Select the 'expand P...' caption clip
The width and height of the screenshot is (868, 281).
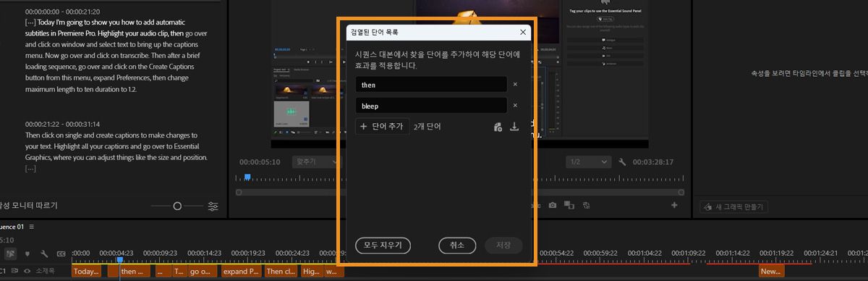tap(242, 272)
